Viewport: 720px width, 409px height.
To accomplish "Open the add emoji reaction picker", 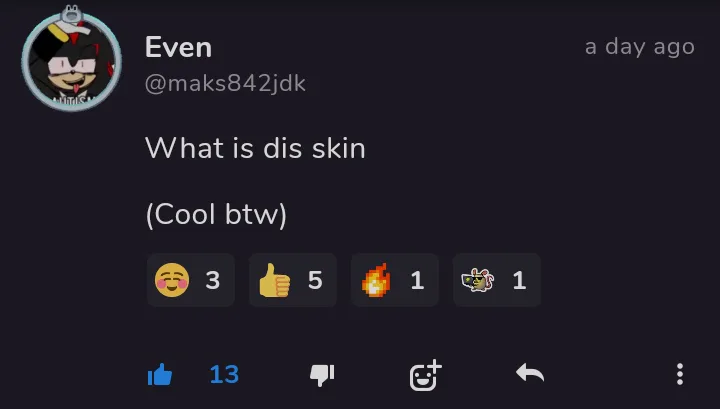I will pos(425,375).
